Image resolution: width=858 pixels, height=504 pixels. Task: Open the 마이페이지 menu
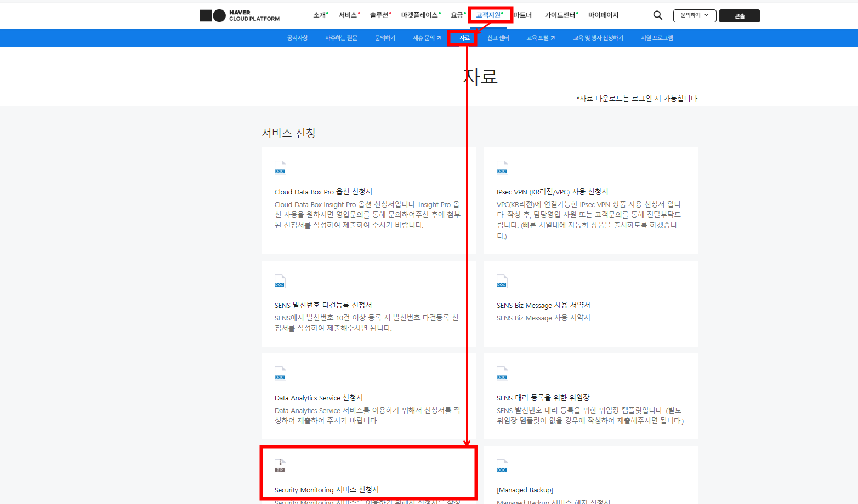click(x=603, y=15)
